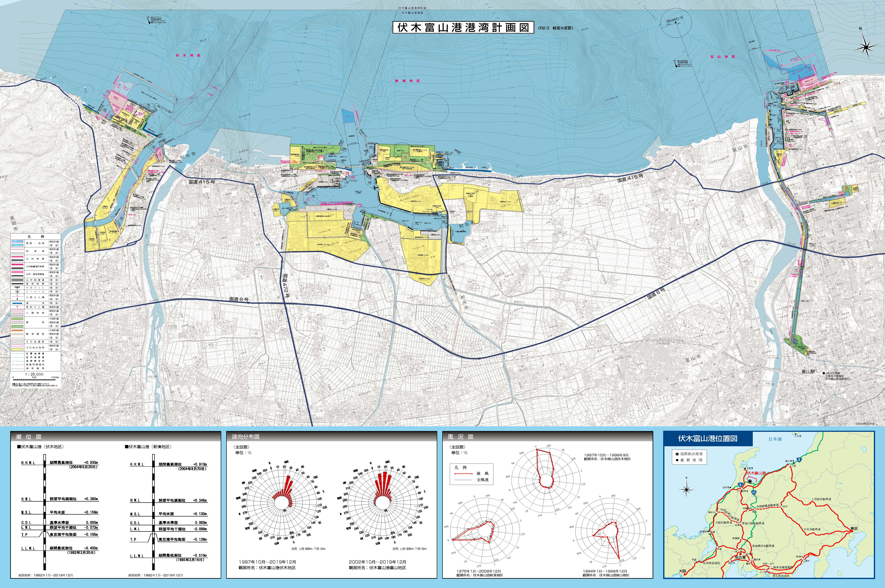Click the 1975年1月～2008年12月 wind chart caption
Image resolution: width=885 pixels, height=588 pixels.
(479, 571)
